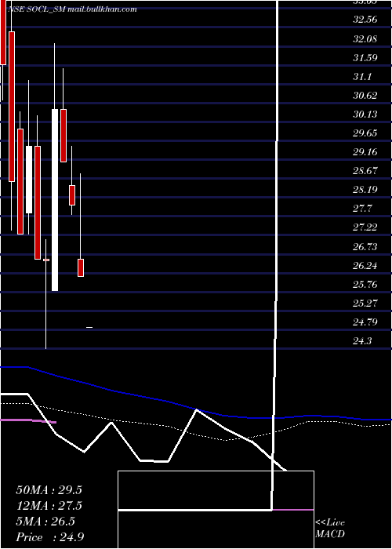
Task: Click the pink MACD line segment in the box
Action: coord(292,510)
